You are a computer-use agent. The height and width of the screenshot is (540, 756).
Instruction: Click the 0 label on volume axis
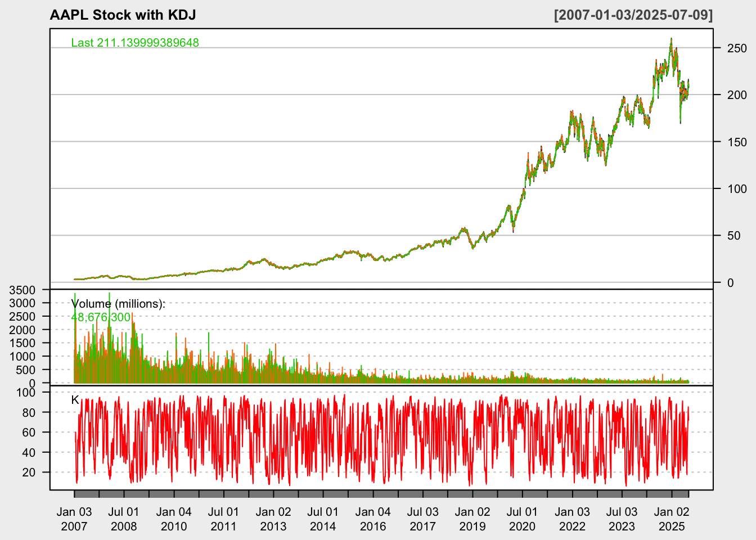point(32,383)
